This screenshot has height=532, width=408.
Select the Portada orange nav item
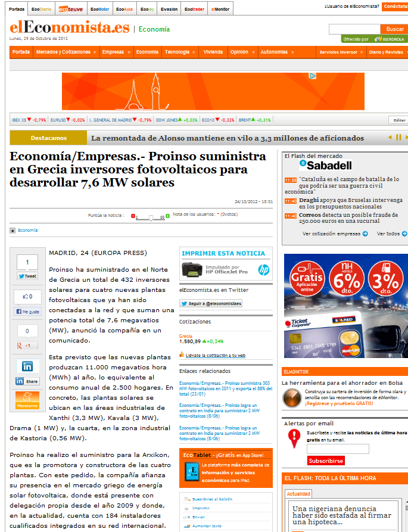(x=21, y=52)
